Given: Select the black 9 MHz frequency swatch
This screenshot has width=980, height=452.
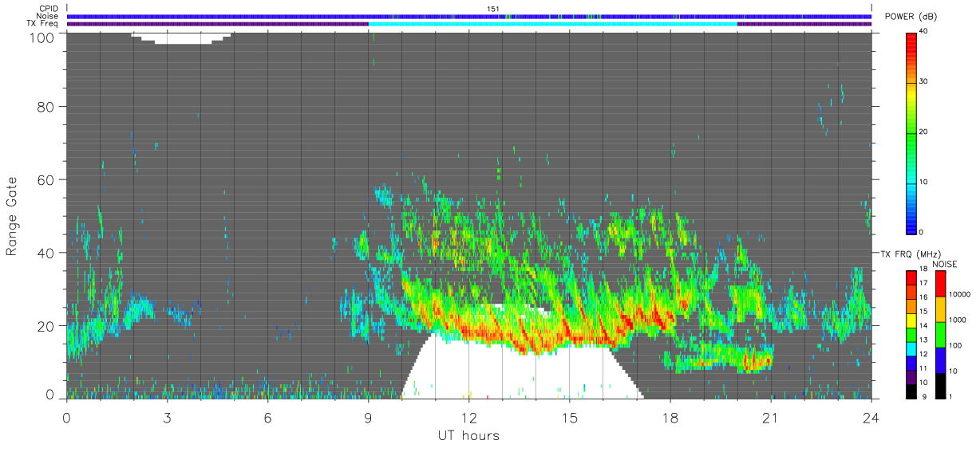Looking at the screenshot, I should pyautogui.click(x=911, y=392).
